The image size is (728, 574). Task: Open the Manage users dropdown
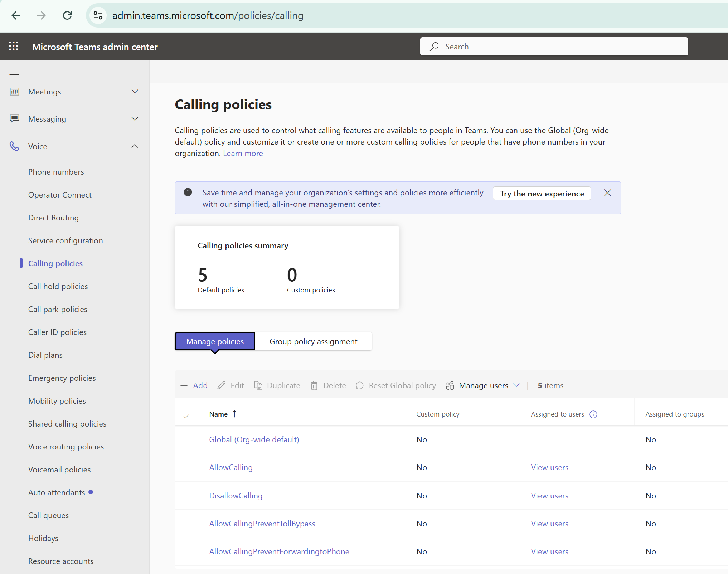pyautogui.click(x=483, y=385)
